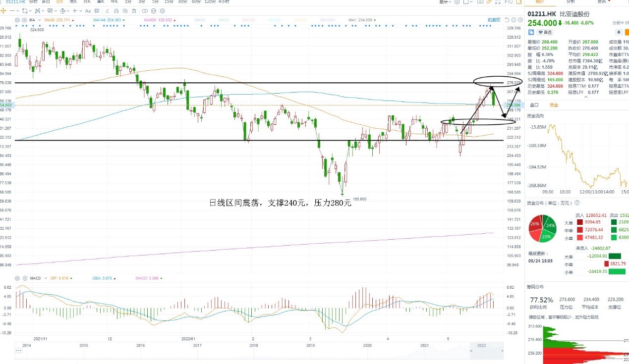Viewport: 629px width, 364px height.
Task: Toggle MA900 line visibility
Action: [158, 20]
